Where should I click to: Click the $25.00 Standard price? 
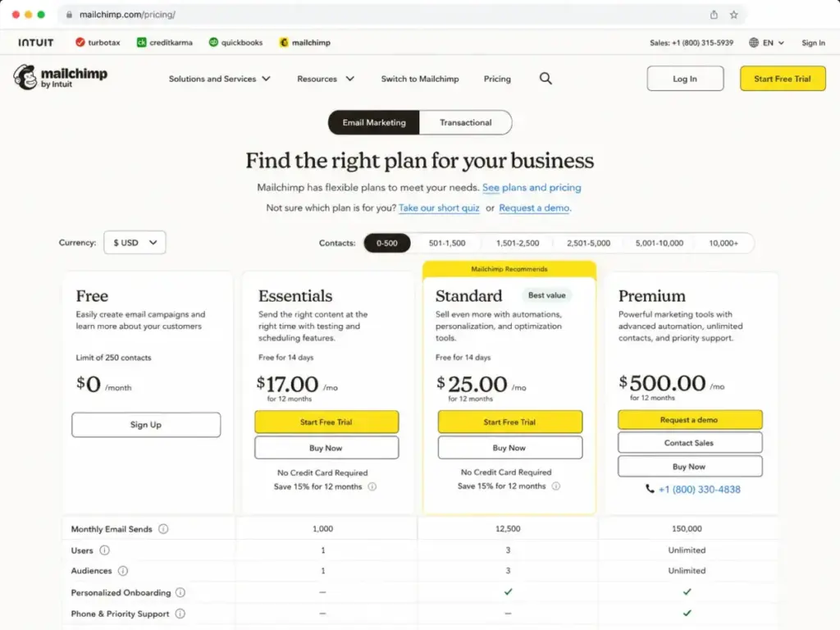(472, 384)
